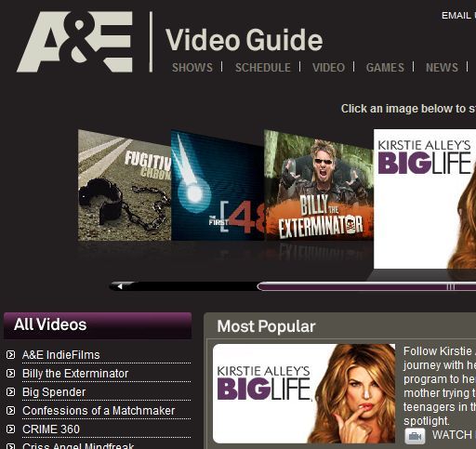Click the WATCH link in Most Popular
This screenshot has width=476, height=449.
click(x=453, y=435)
